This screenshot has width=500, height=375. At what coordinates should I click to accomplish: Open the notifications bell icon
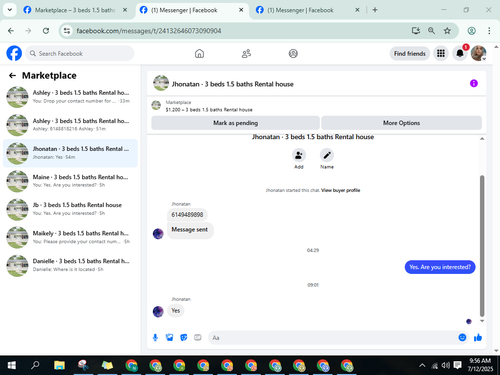pos(460,53)
